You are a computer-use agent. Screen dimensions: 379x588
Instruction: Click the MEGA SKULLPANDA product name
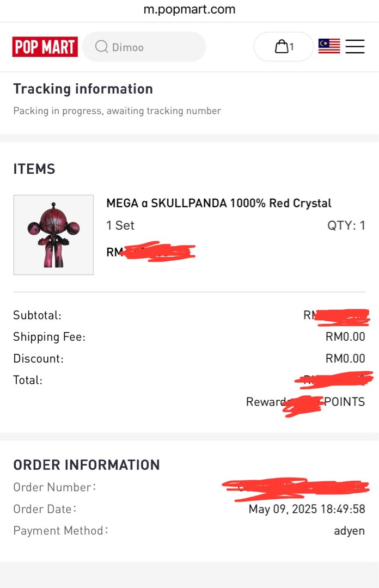click(218, 203)
